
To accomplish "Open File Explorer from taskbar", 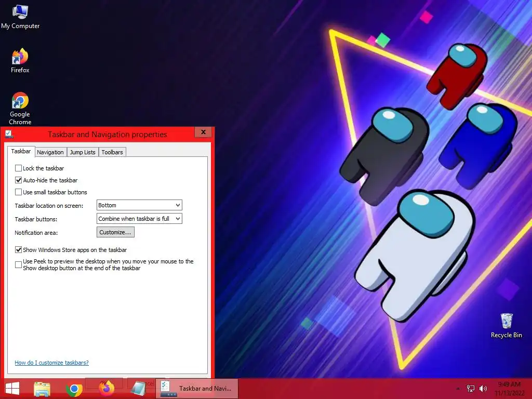I will pos(42,389).
